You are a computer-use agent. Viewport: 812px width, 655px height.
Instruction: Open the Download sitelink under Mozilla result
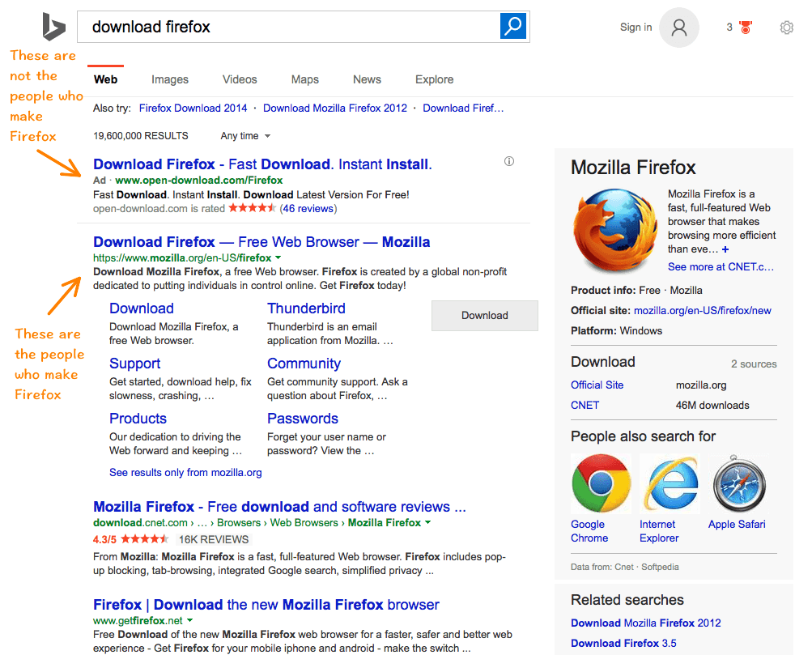[142, 308]
